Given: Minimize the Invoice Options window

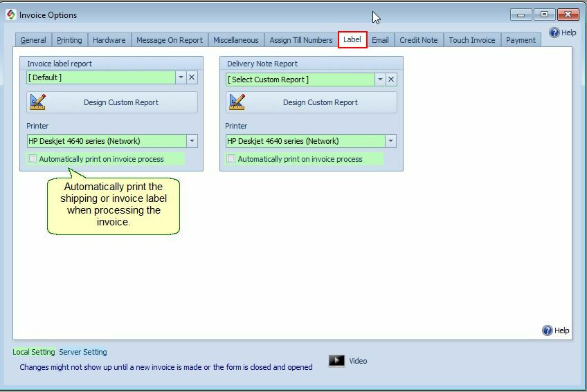Looking at the screenshot, I should [521, 15].
